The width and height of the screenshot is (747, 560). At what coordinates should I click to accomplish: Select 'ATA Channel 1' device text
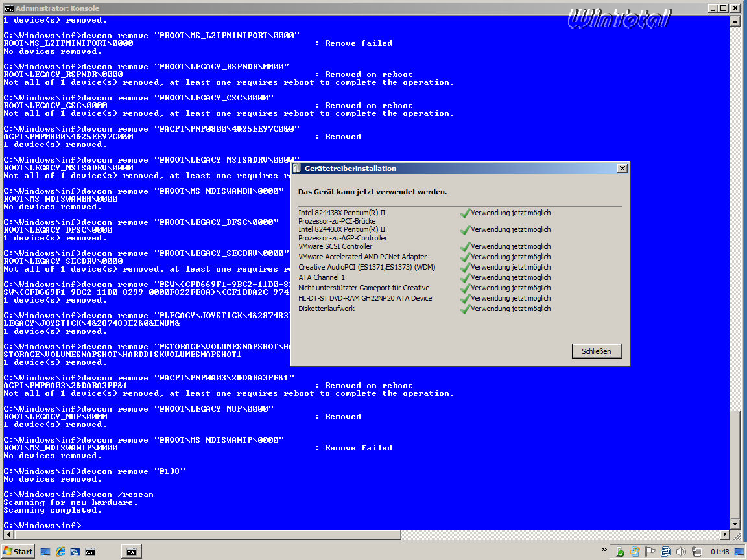322,277
